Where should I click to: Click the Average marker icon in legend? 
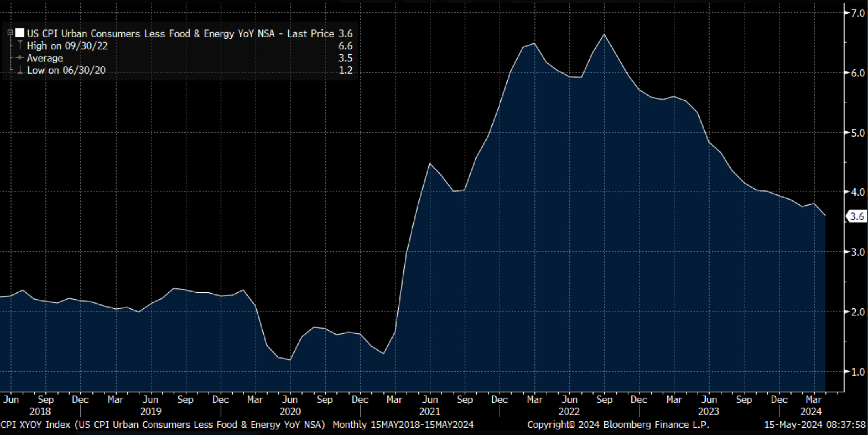(20, 58)
